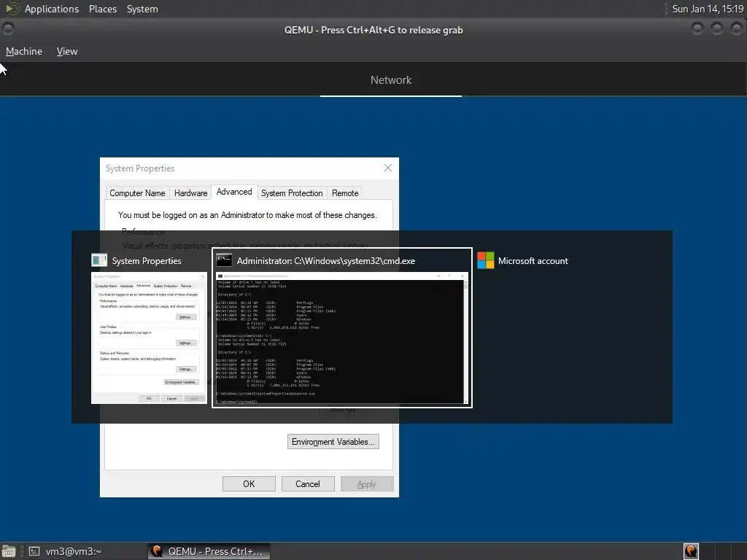Screen dimensions: 747x560
Task: Switch to Computer Name tab
Action: (x=137, y=192)
